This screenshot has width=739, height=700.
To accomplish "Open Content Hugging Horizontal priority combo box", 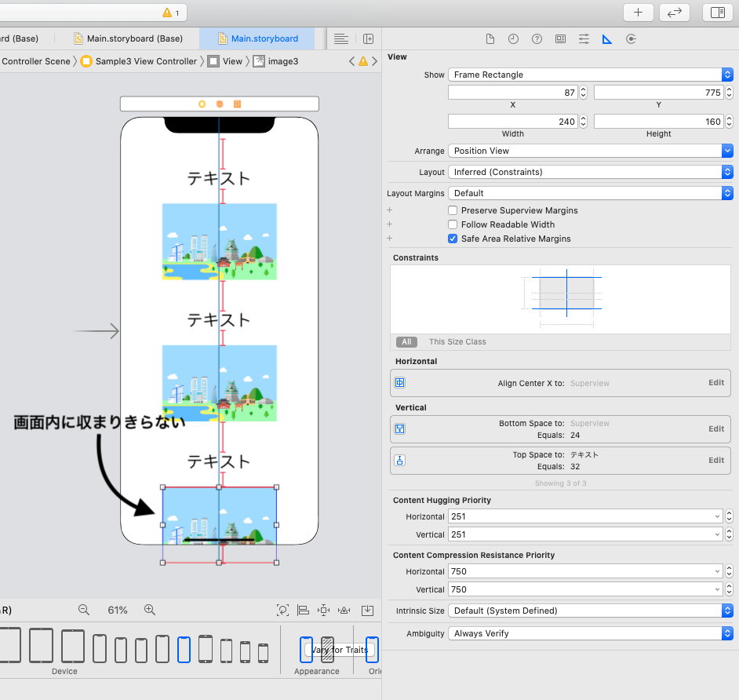I will click(x=585, y=516).
